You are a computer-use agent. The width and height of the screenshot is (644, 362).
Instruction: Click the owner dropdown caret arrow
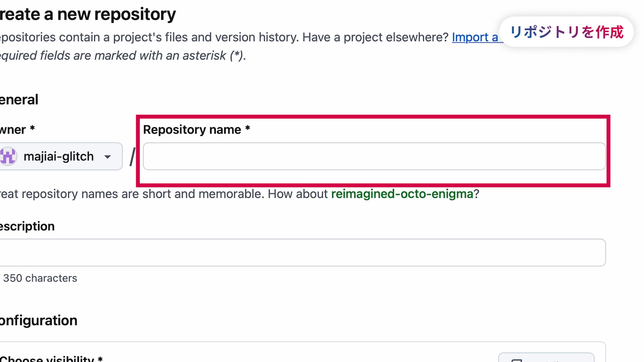[108, 157]
